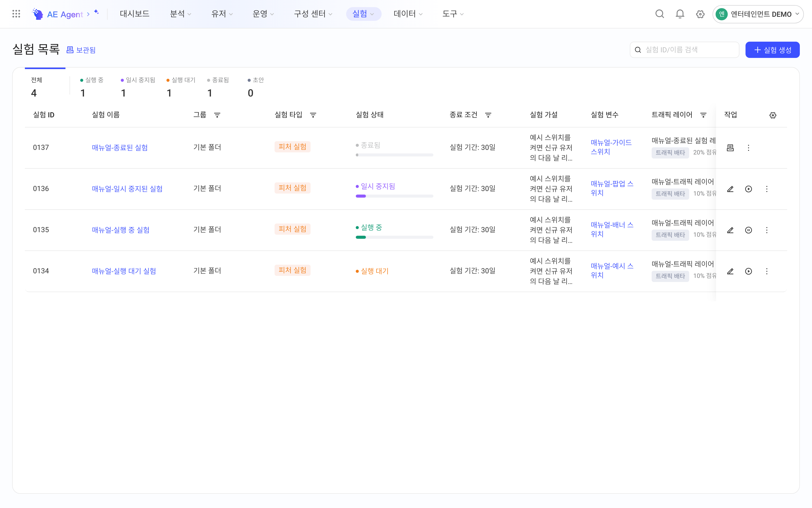Expand the 분석 menu dropdown

[180, 14]
